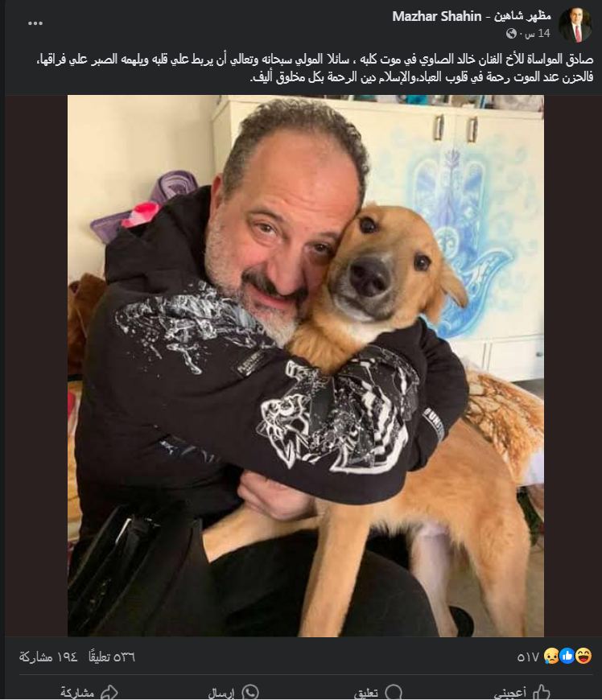The width and height of the screenshot is (602, 700).
Task: Click the Arabic condolence post text
Action: (315, 68)
